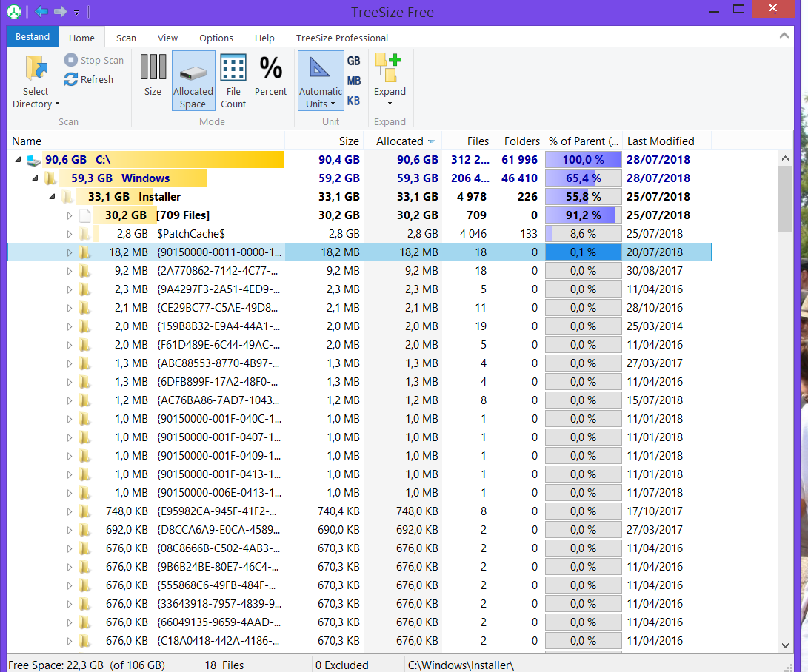Switch to the Scan ribbon tab
808x672 pixels.
point(126,38)
